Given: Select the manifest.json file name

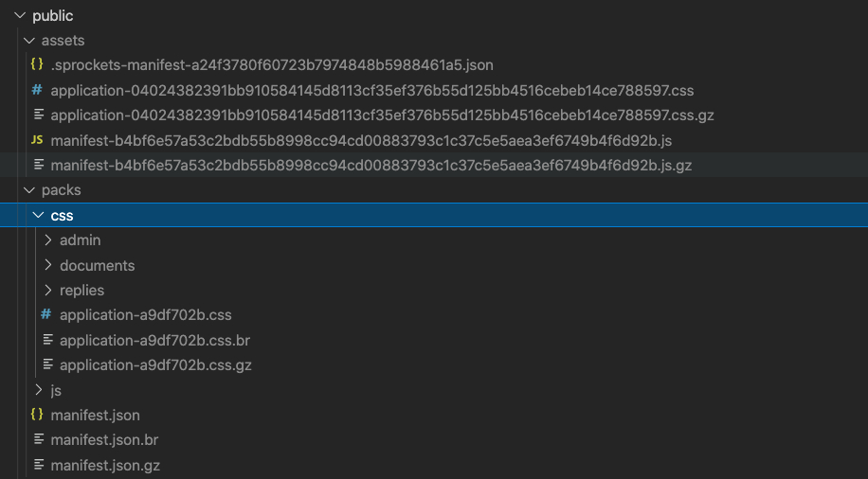Looking at the screenshot, I should (95, 415).
